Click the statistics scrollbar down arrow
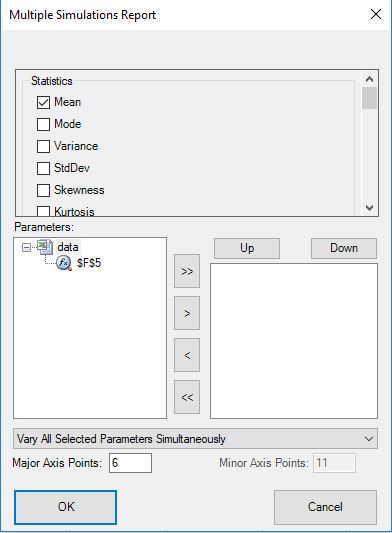Image resolution: width=392 pixels, height=533 pixels. [370, 207]
